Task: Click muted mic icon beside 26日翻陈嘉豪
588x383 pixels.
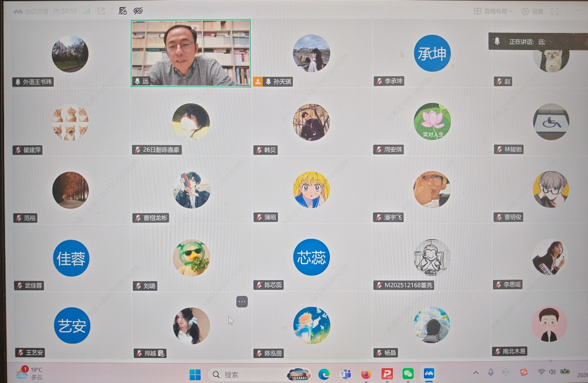Action: point(138,150)
